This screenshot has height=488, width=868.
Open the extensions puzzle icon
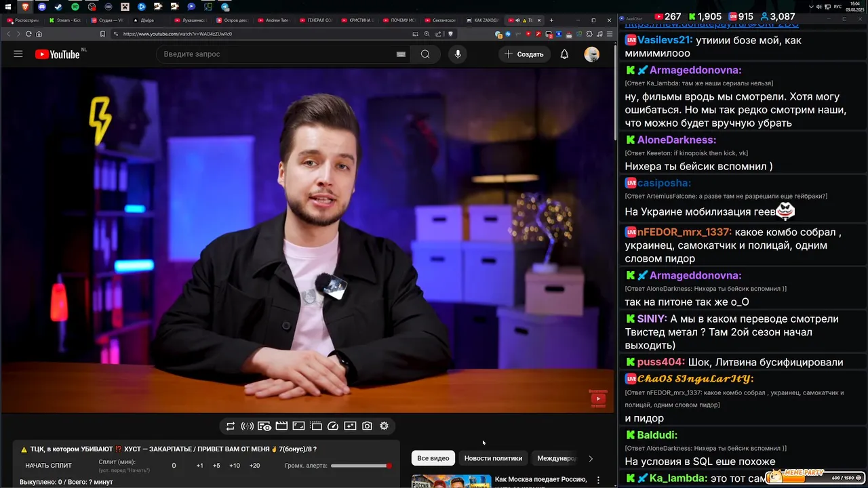(x=589, y=34)
